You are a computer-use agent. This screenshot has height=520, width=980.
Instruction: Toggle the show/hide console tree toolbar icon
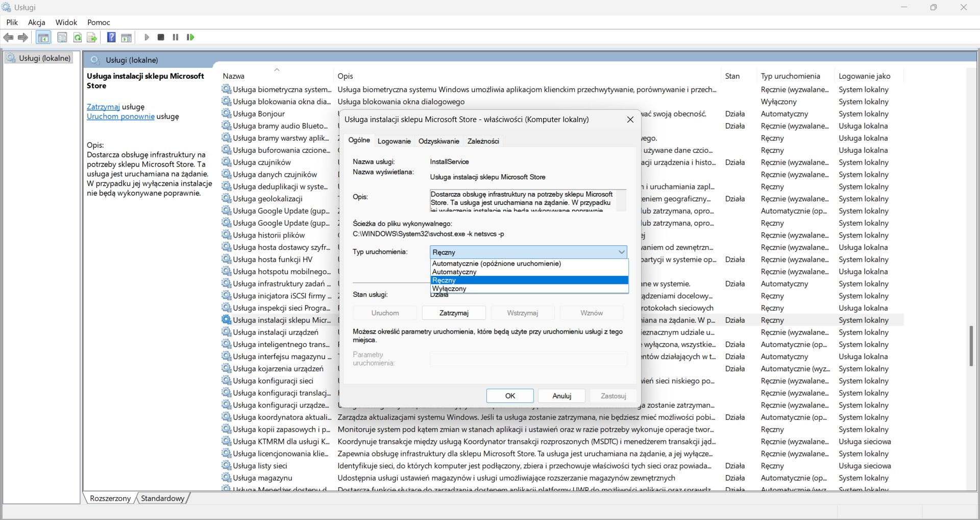click(43, 37)
